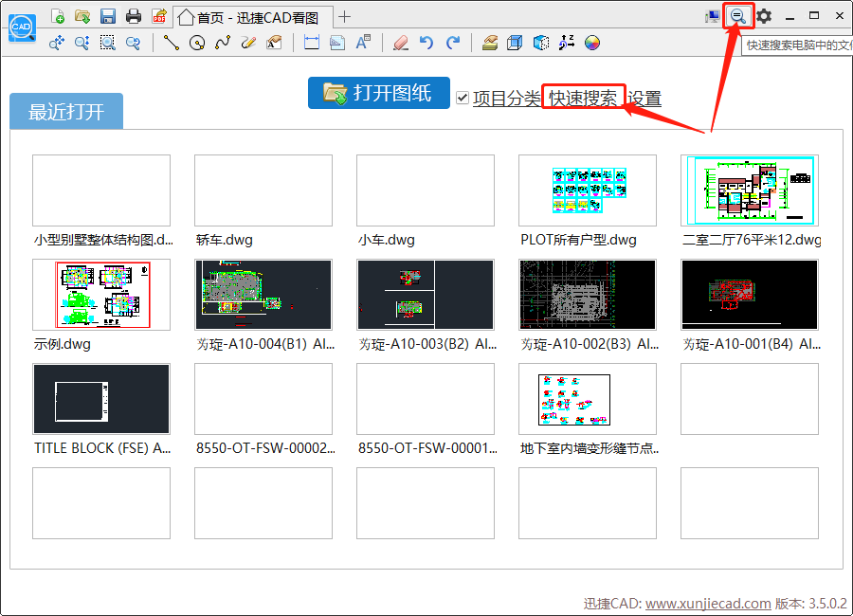The image size is (853, 616).
Task: Click the quick search magnifier icon top right
Action: click(738, 16)
